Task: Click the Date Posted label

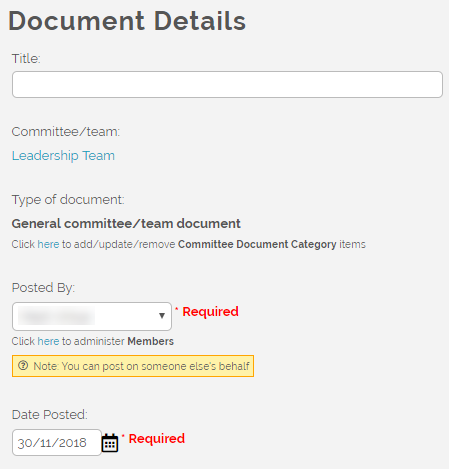Action: point(50,415)
